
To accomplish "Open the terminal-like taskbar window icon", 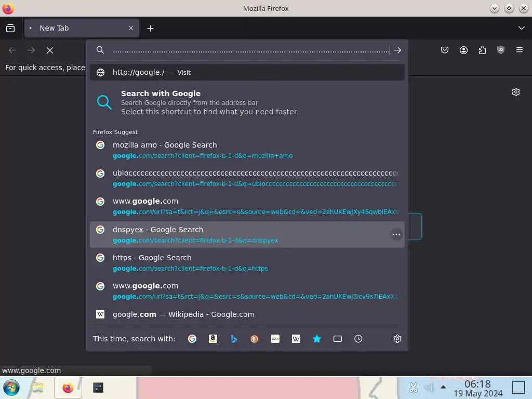I will (x=98, y=388).
